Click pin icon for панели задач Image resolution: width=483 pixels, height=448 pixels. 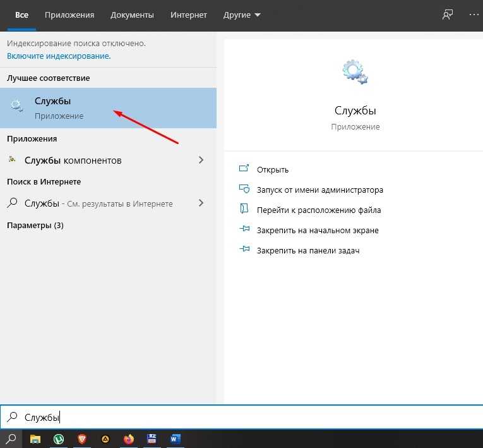[x=244, y=248]
